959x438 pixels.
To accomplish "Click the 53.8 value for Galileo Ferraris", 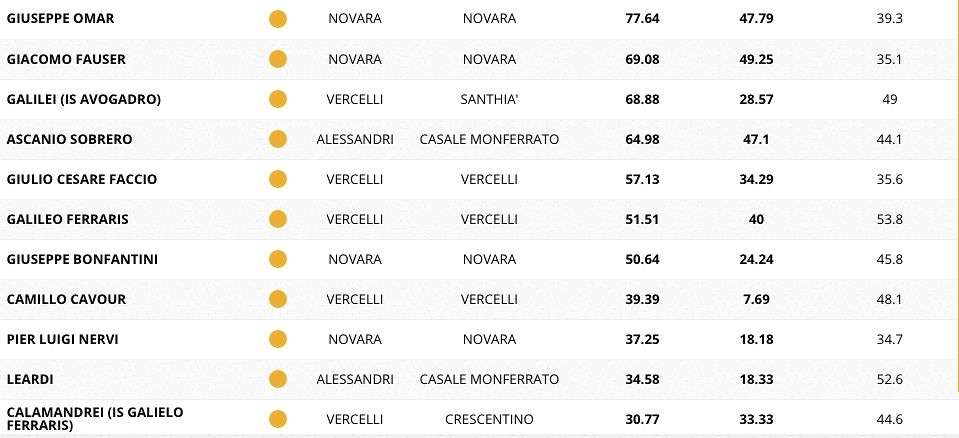I will click(x=889, y=219).
